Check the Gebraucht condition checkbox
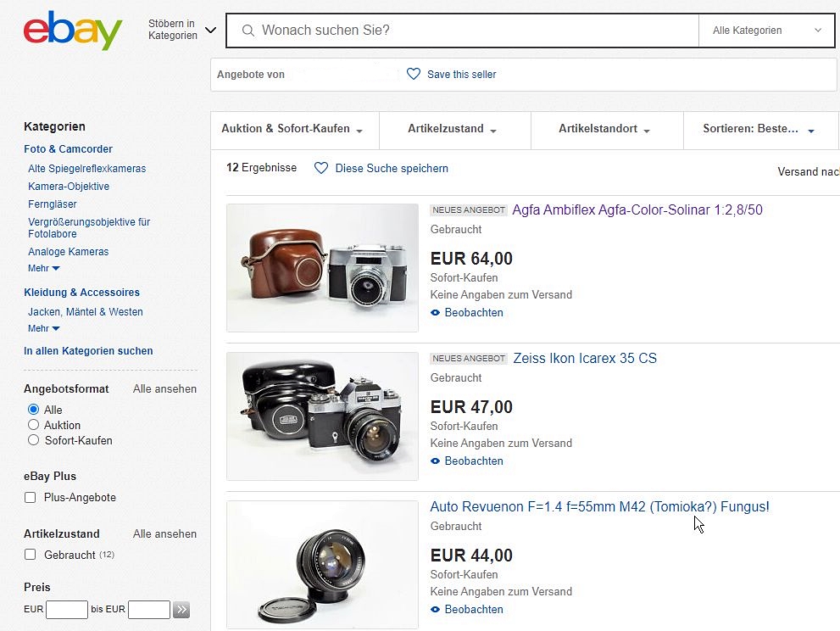Screen dimensions: 840x631 (31, 555)
